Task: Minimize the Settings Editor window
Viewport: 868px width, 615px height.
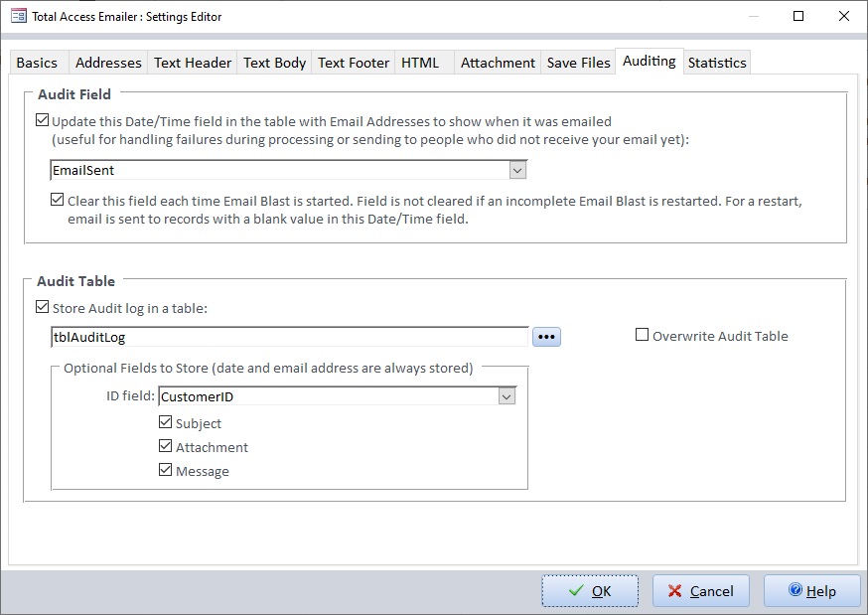Action: [753, 16]
